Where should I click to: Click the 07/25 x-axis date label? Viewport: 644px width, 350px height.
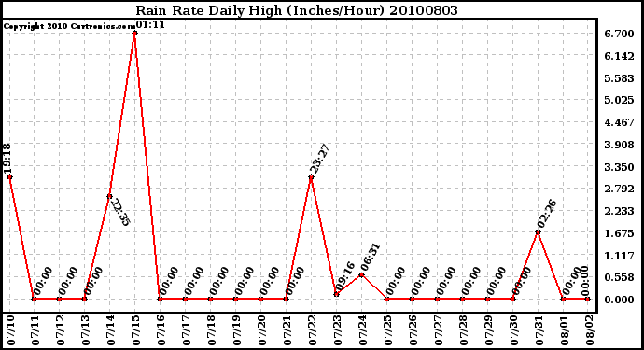pos(388,330)
